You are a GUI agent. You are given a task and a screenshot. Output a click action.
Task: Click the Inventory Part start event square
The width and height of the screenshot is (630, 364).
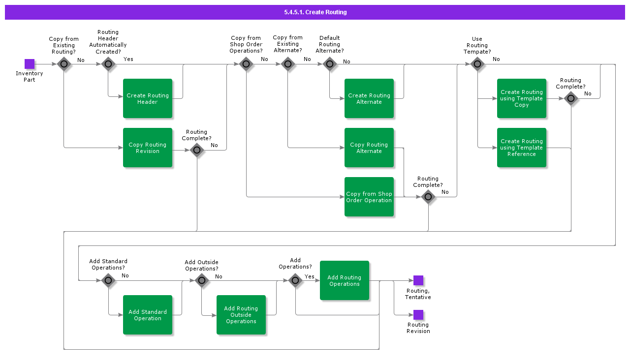[x=30, y=64]
